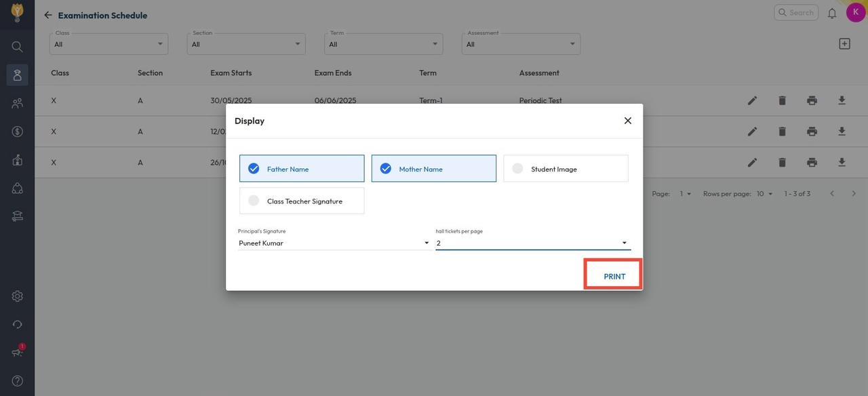The image size is (868, 396).
Task: Expand the hall tickets per page dropdown
Action: 532,243
